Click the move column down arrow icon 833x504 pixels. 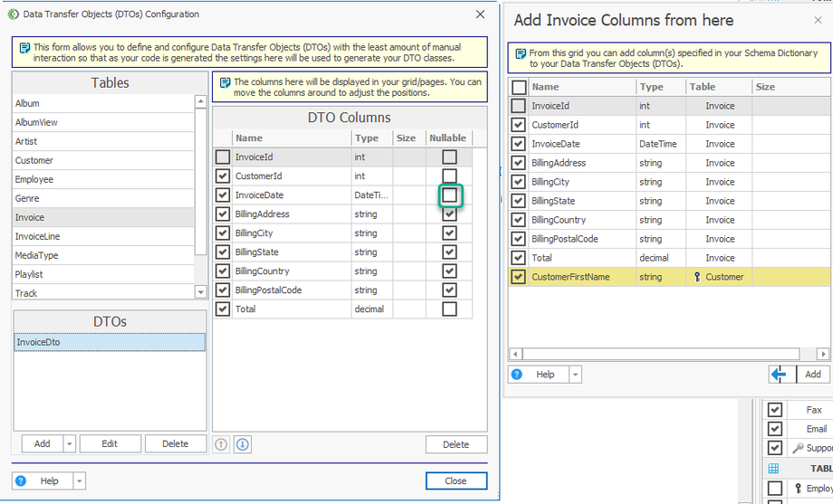pyautogui.click(x=243, y=444)
